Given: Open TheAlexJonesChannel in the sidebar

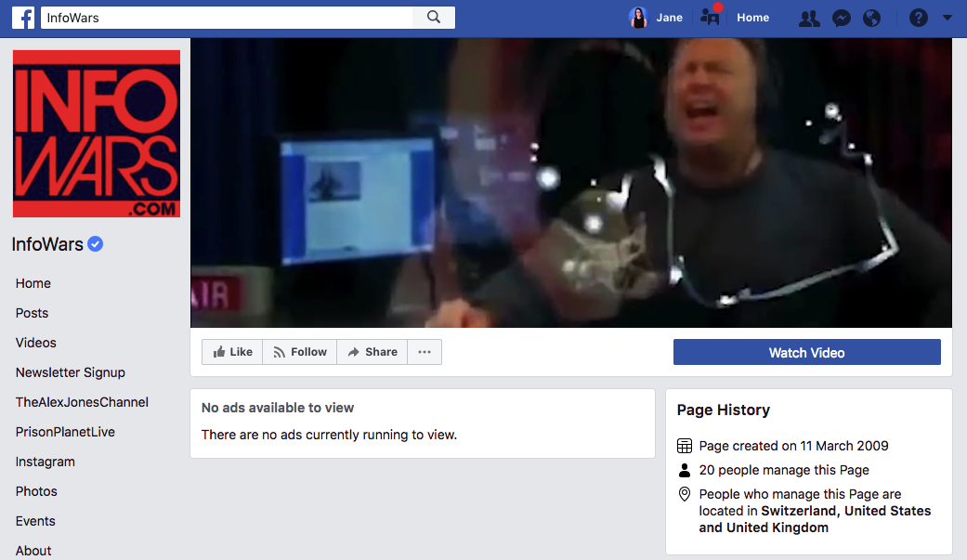Looking at the screenshot, I should pyautogui.click(x=82, y=402).
